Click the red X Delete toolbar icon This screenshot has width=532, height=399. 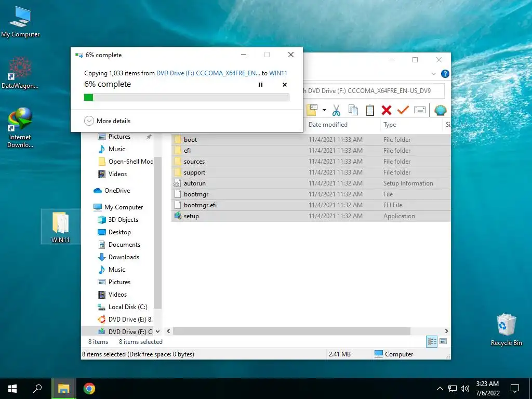click(x=387, y=110)
